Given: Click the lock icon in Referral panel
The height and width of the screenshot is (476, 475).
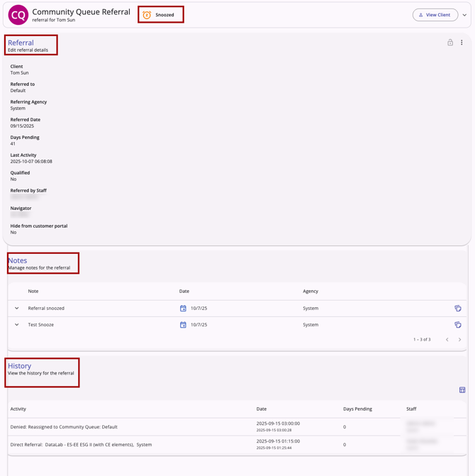Looking at the screenshot, I should pos(450,43).
